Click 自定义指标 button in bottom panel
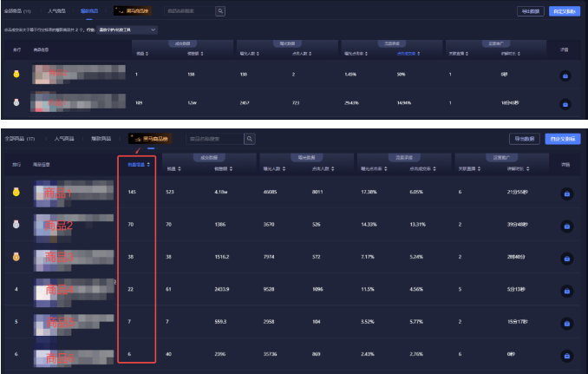The height and width of the screenshot is (374, 588). coord(563,139)
